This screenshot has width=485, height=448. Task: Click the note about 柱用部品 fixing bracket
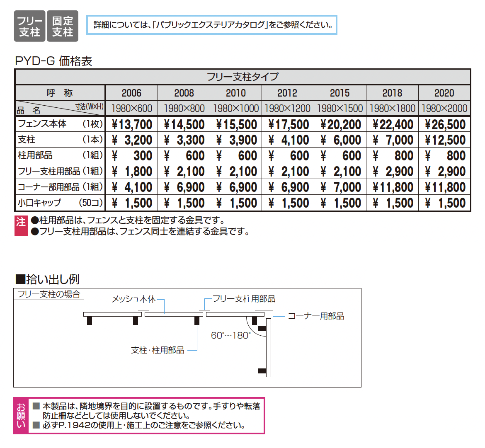[x=128, y=220]
